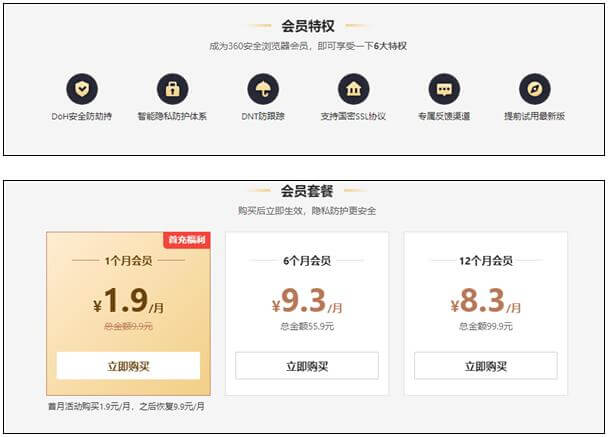
Task: Buy the 6个月会员 plan with 立即购买
Action: click(x=307, y=366)
